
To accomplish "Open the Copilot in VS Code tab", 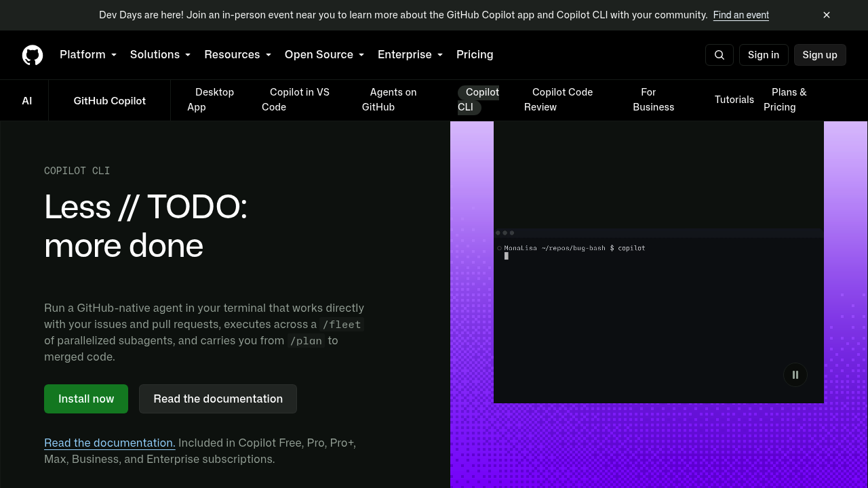I will (x=296, y=100).
